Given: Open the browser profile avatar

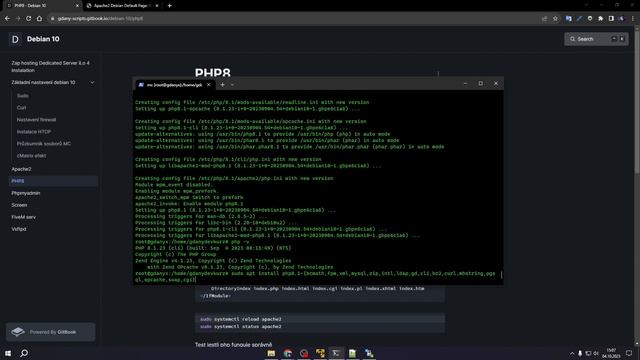Looking at the screenshot, I should (621, 18).
